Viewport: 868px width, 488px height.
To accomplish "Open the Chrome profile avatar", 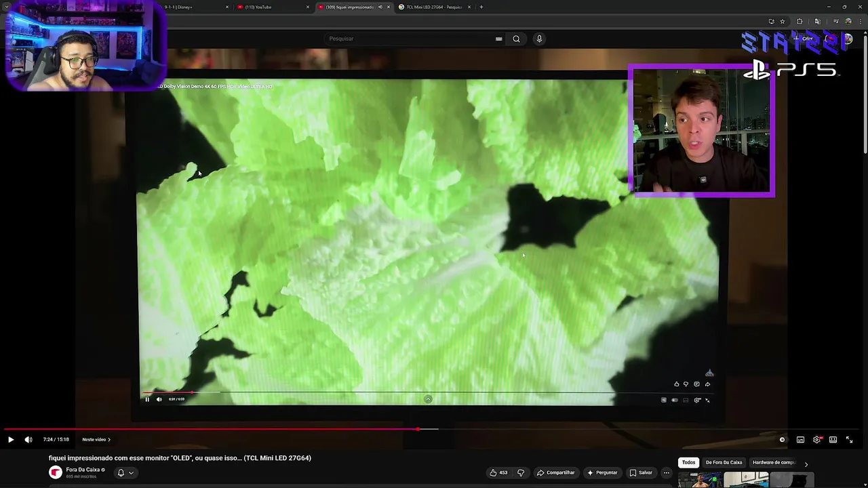I will point(848,21).
